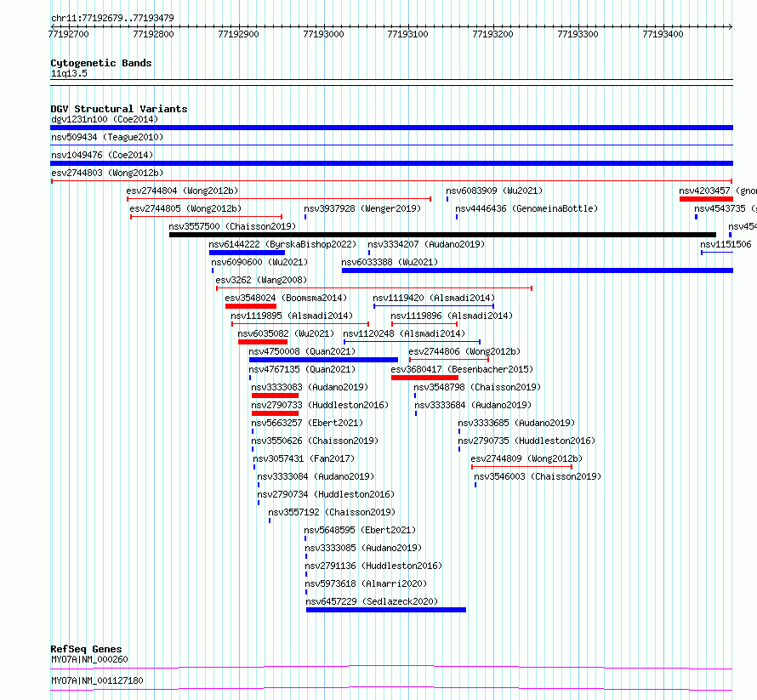Open the MYO7A|NM_001127180 gene label
This screenshot has height=700, width=757.
[x=97, y=680]
